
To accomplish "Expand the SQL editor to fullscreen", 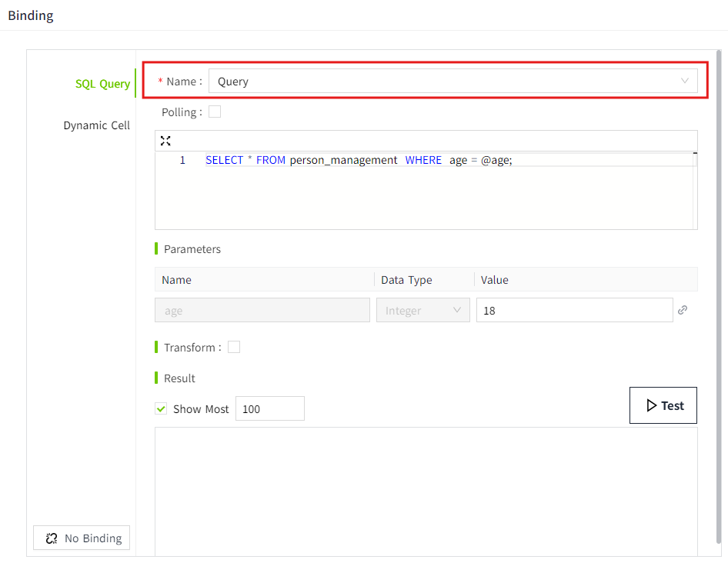I will tap(165, 141).
